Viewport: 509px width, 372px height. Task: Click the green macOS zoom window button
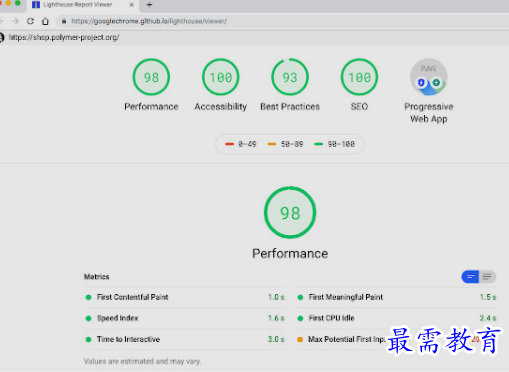point(18,3)
